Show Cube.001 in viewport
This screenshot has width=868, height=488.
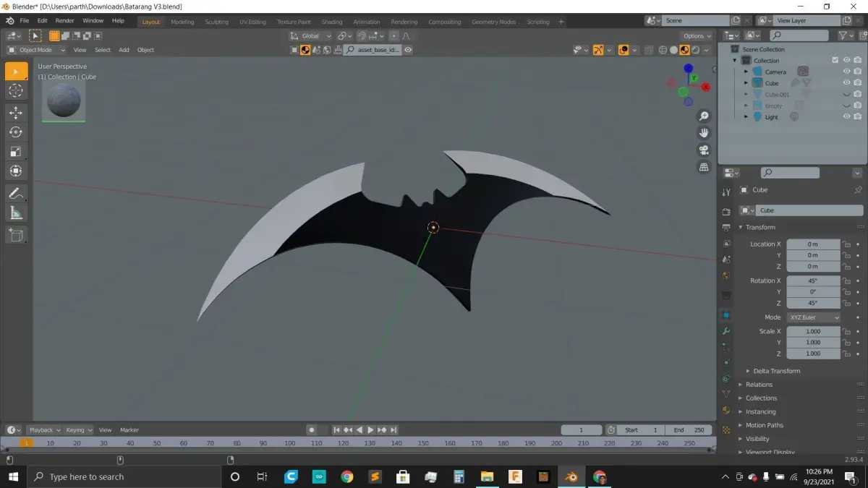[x=846, y=95]
